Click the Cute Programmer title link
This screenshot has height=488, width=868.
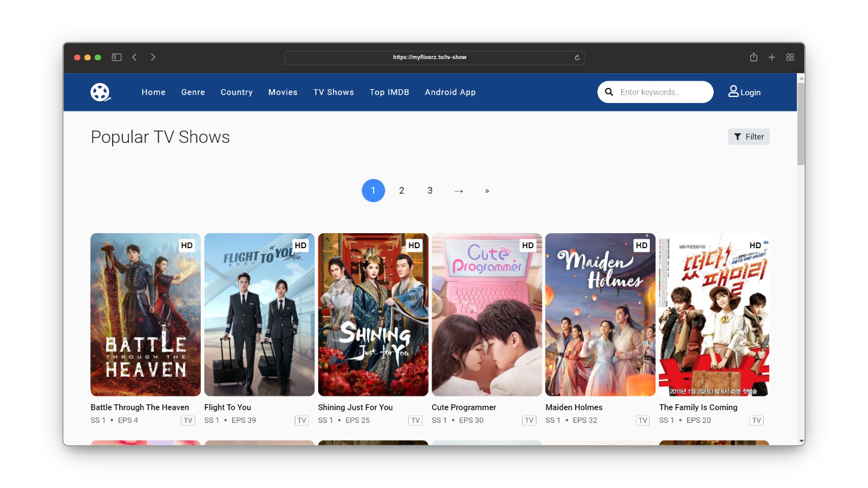[464, 407]
